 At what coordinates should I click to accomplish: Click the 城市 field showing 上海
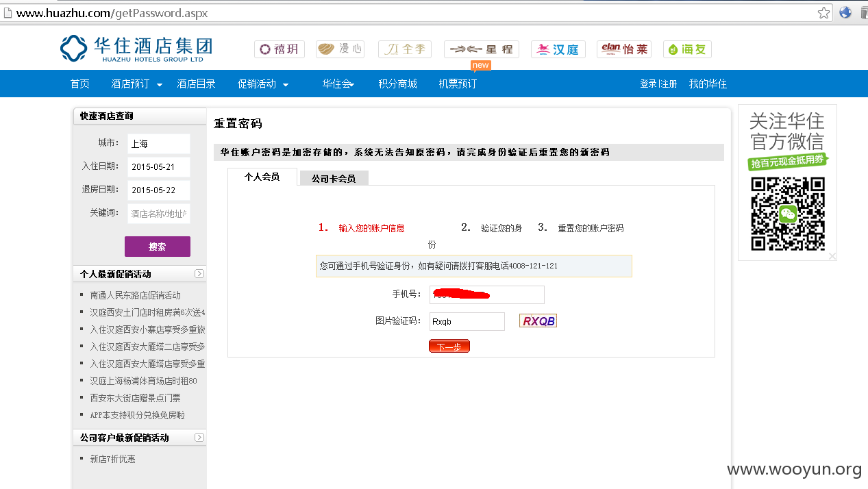[158, 144]
